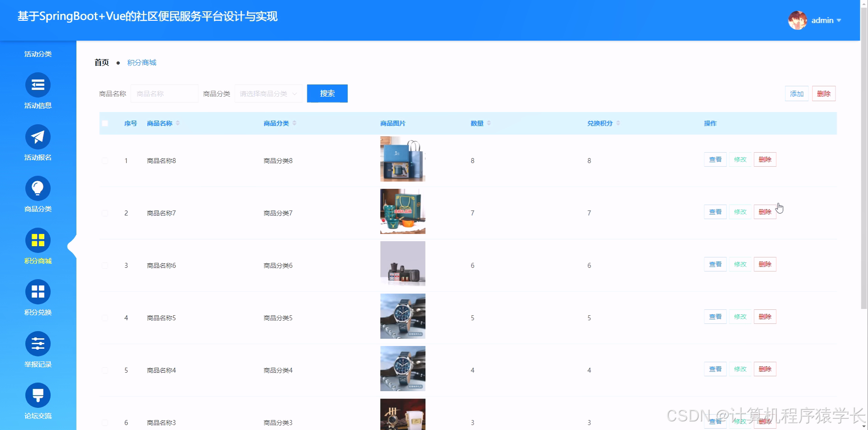Image resolution: width=868 pixels, height=430 pixels.
Task: Open 活动信息 sidebar icon
Action: [38, 85]
